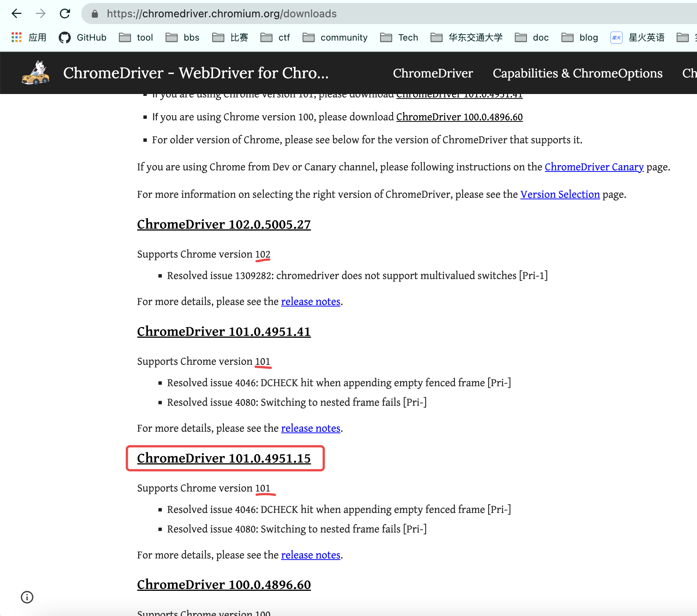This screenshot has height=616, width=697.
Task: Click the ChromeDriver site logo
Action: [36, 73]
